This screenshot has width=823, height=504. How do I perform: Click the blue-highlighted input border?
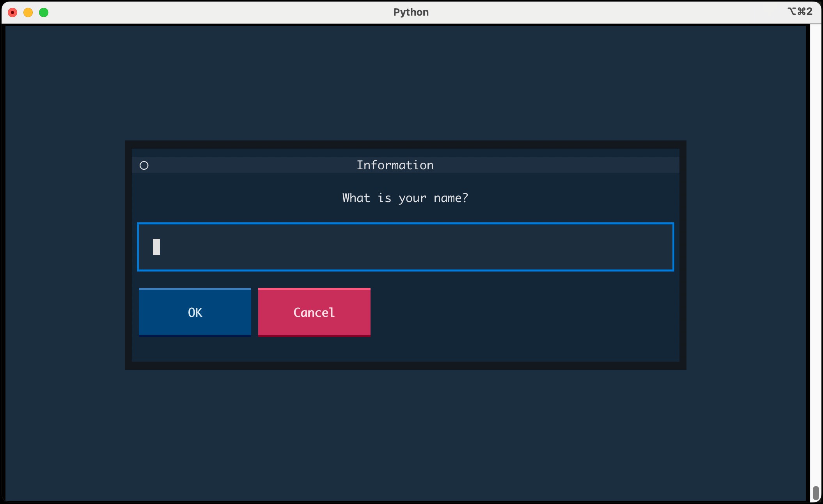tap(405, 224)
